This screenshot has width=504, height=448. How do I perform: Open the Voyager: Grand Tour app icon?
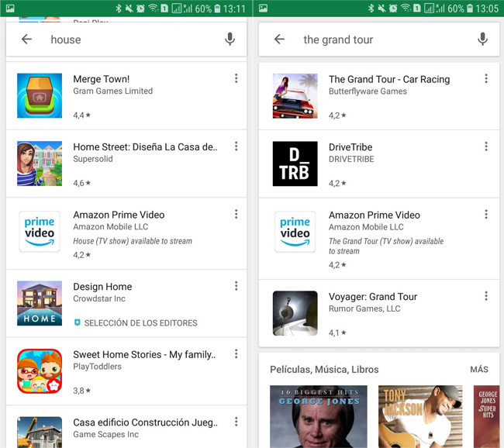point(295,313)
